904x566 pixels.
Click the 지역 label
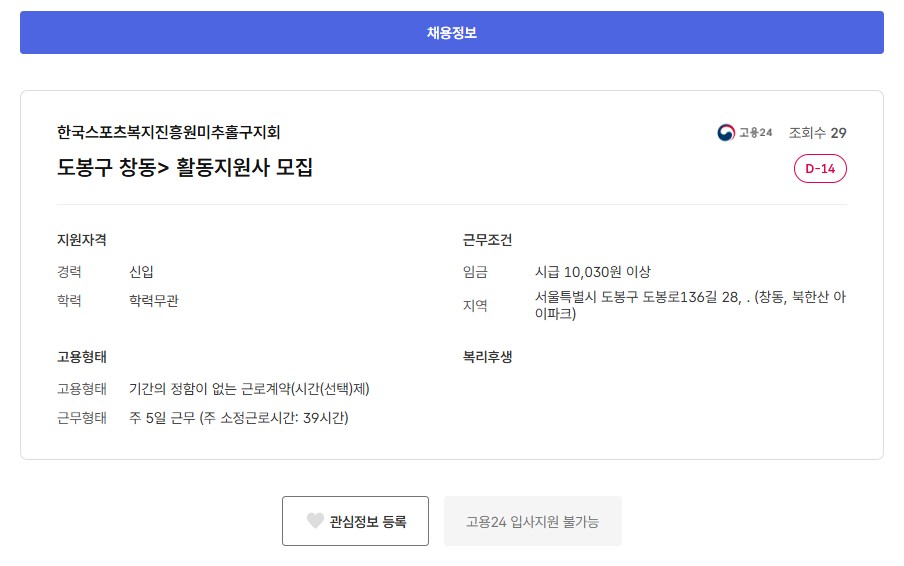point(475,305)
